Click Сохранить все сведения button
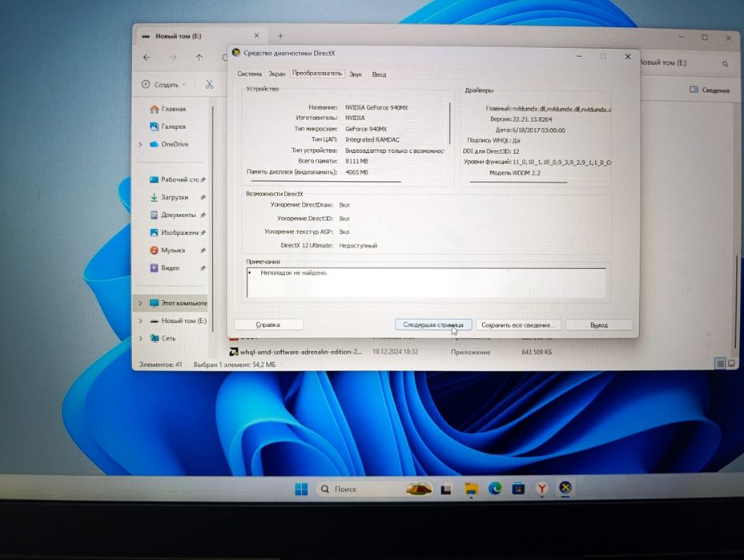The height and width of the screenshot is (560, 744). [x=517, y=325]
